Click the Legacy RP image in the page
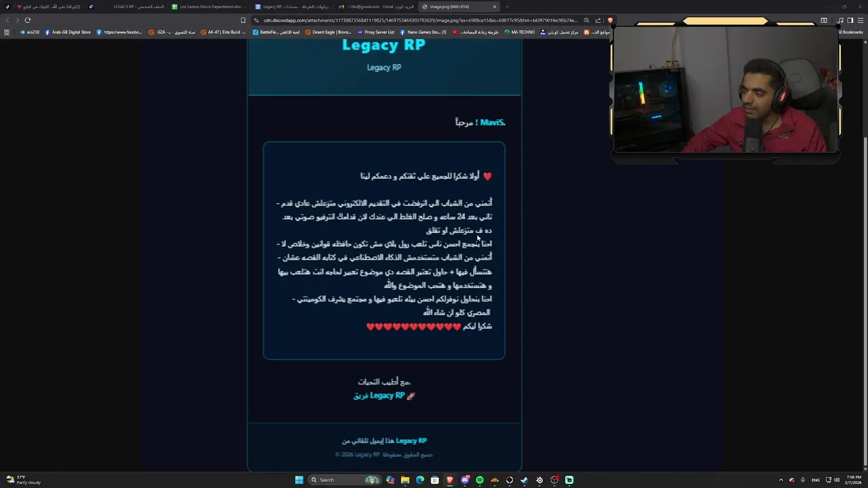868x488 pixels. tap(384, 256)
